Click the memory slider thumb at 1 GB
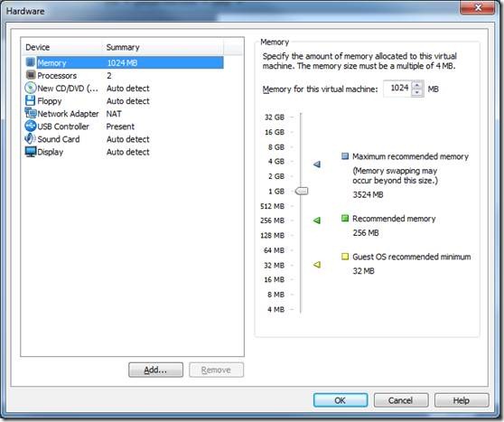504x422 pixels. point(302,191)
